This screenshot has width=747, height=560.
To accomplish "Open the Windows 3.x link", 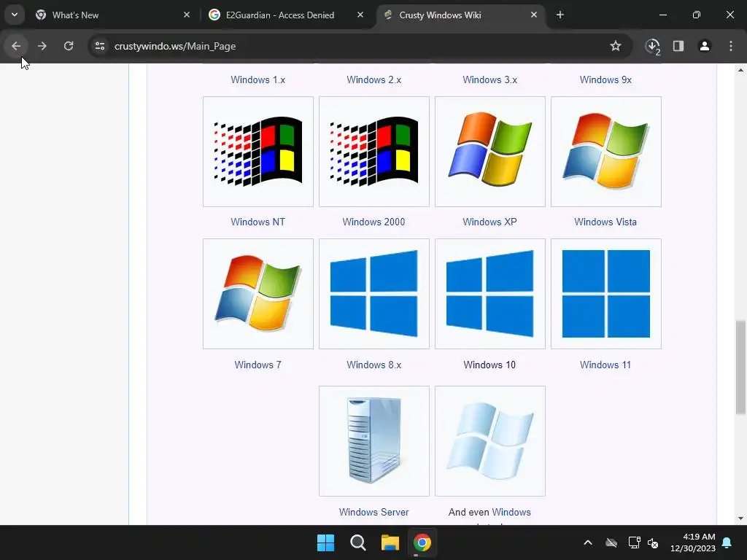I will 489,79.
